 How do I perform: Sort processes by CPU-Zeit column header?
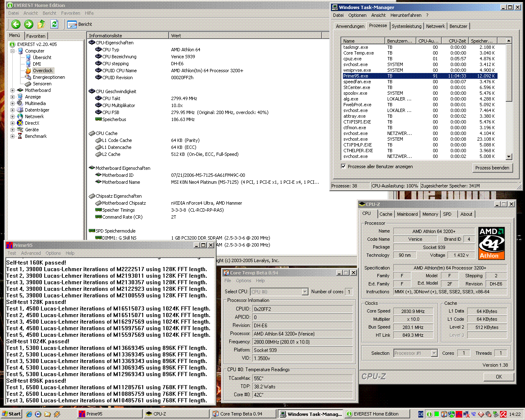click(x=454, y=41)
